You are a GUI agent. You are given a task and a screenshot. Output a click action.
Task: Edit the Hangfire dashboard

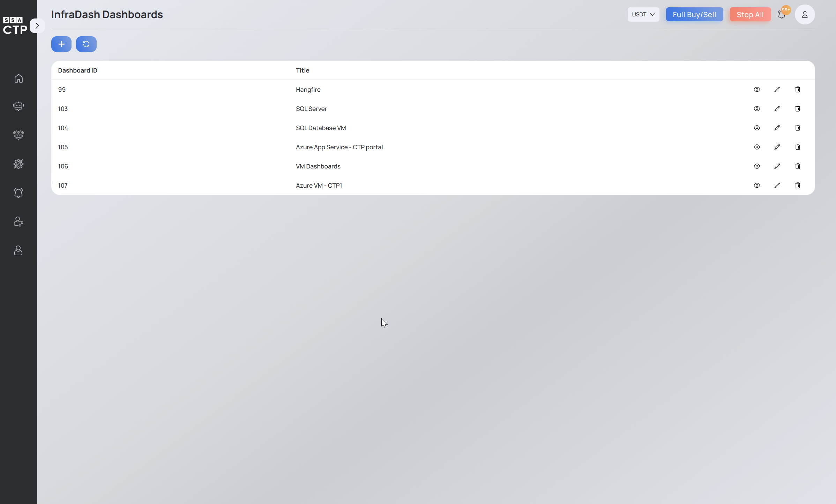[777, 90]
